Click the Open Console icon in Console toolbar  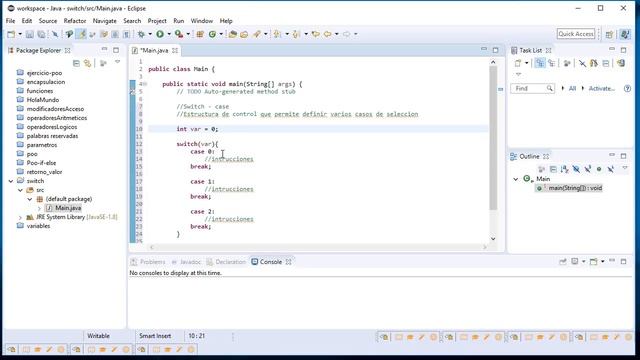click(593, 262)
